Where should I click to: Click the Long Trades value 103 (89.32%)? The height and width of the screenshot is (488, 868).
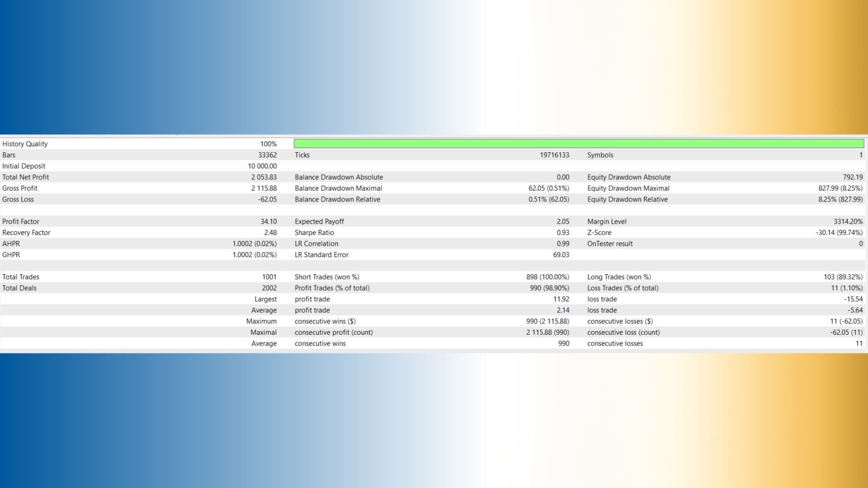click(843, 277)
